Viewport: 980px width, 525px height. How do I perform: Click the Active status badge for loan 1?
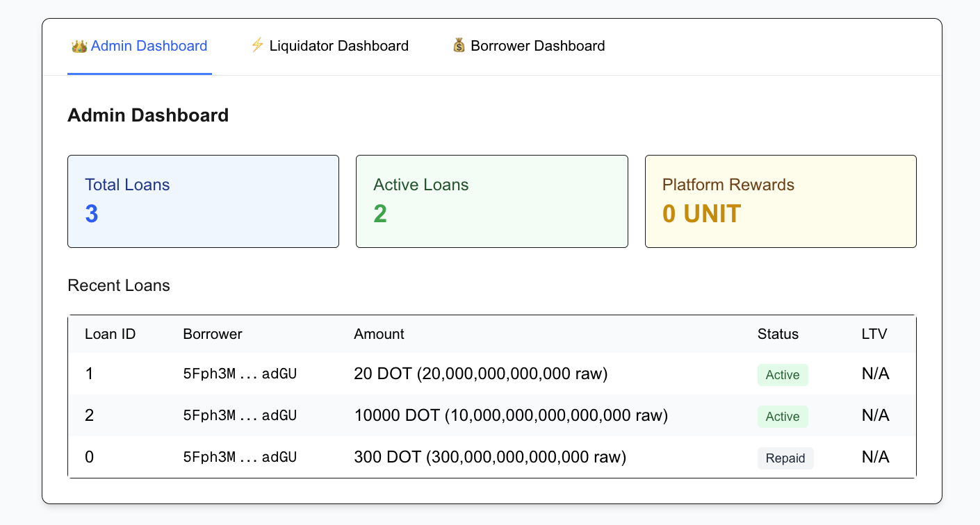(x=783, y=375)
